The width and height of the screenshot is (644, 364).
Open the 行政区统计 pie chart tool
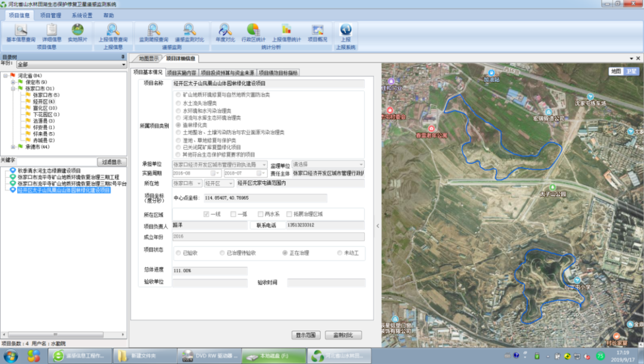(253, 33)
